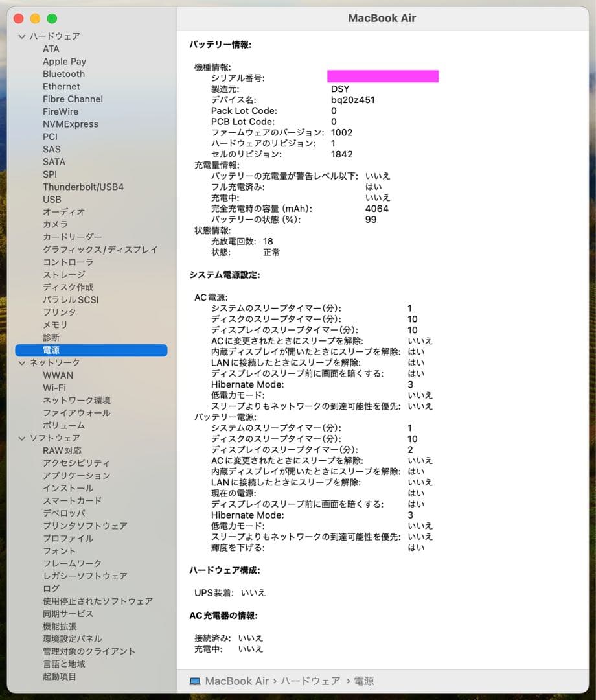
Task: Select Apple Pay in the sidebar
Action: pyautogui.click(x=64, y=61)
